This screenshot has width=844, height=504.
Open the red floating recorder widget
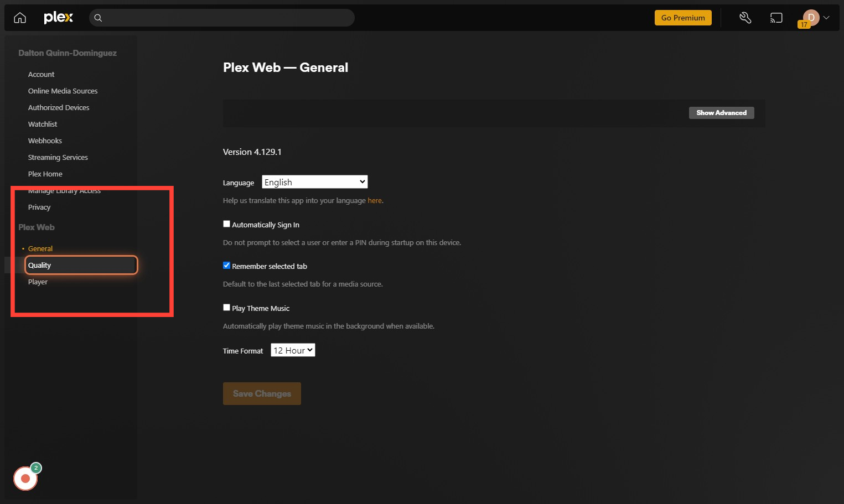pos(25,479)
